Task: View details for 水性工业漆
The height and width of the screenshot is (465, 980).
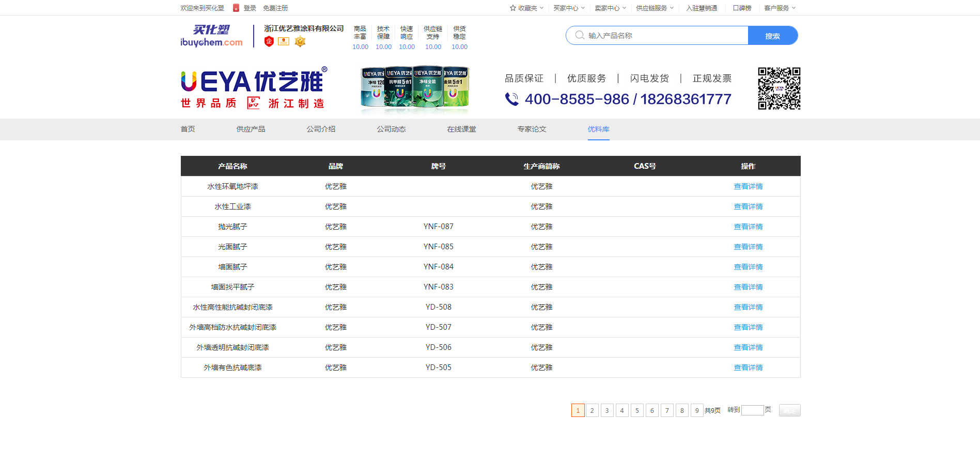Action: point(748,206)
